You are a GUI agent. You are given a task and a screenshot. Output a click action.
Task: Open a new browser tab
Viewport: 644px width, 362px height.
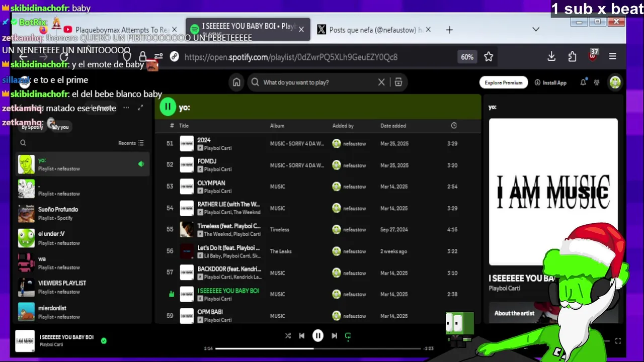449,30
